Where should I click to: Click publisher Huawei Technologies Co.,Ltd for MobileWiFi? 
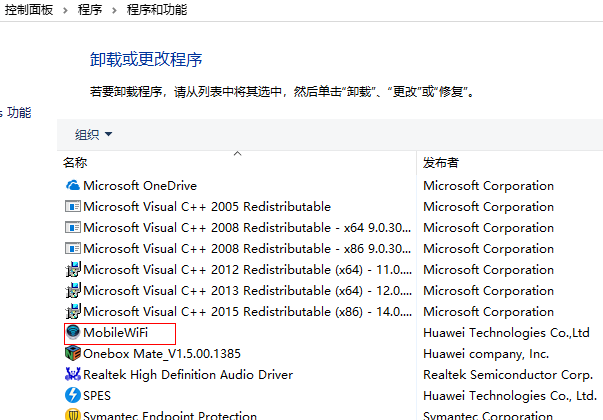[x=506, y=333]
